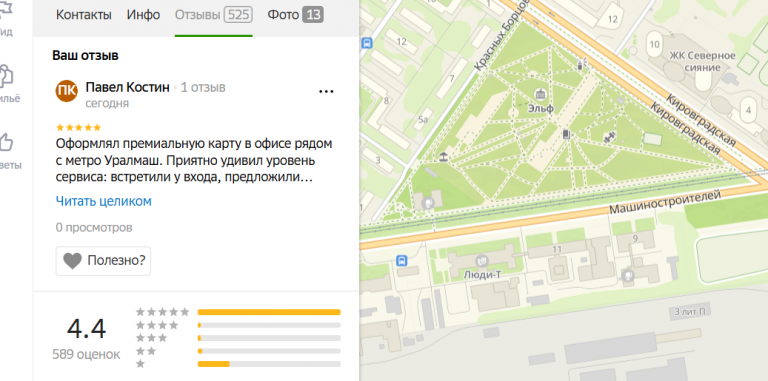Image resolution: width=768 pixels, height=381 pixels.
Task: Click the playground icon in the park
Action: [x=443, y=157]
